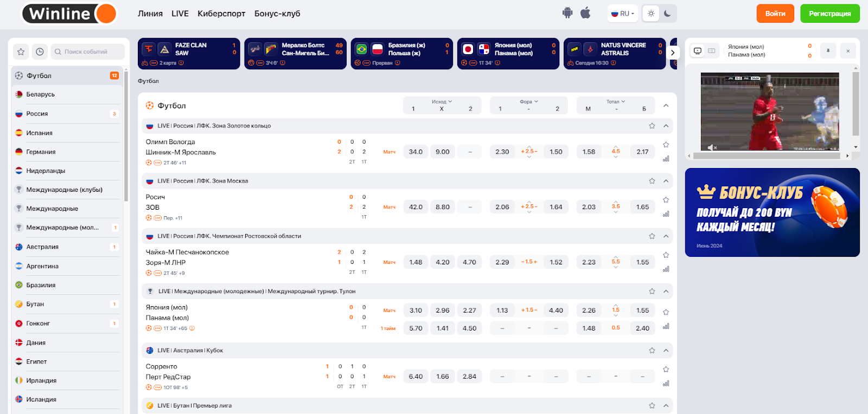Collapse Чемпионат Ростовской области league
The image size is (868, 414).
click(x=666, y=236)
